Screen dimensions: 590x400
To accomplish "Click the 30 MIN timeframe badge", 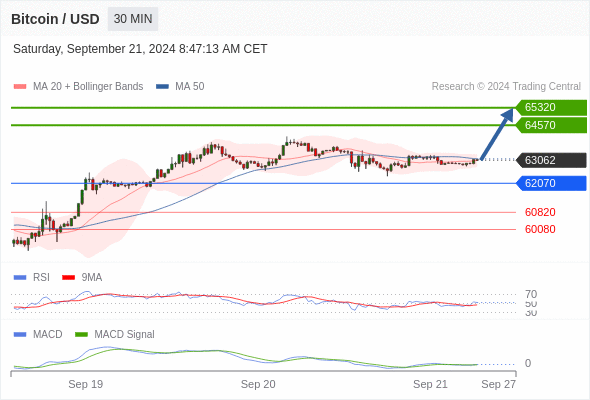I will [133, 19].
